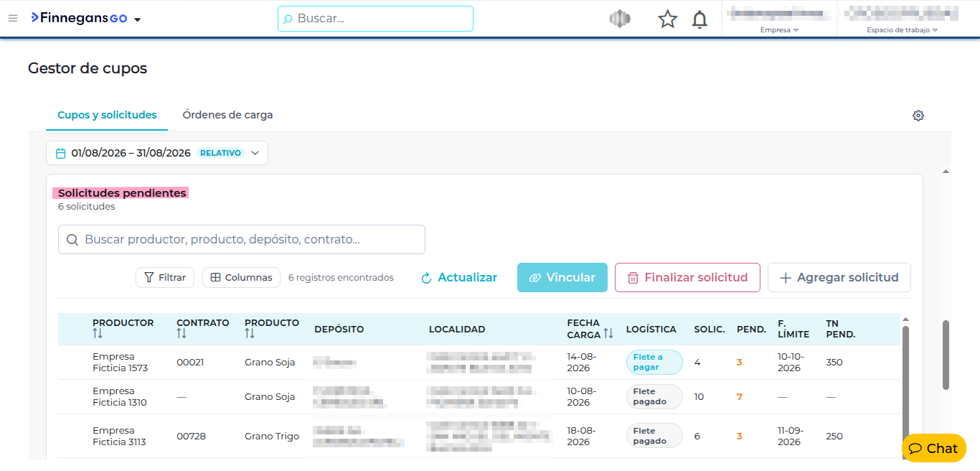Screen dimensions: 980x471
Task: Click the date 18-08-2026
Action: tap(581, 437)
